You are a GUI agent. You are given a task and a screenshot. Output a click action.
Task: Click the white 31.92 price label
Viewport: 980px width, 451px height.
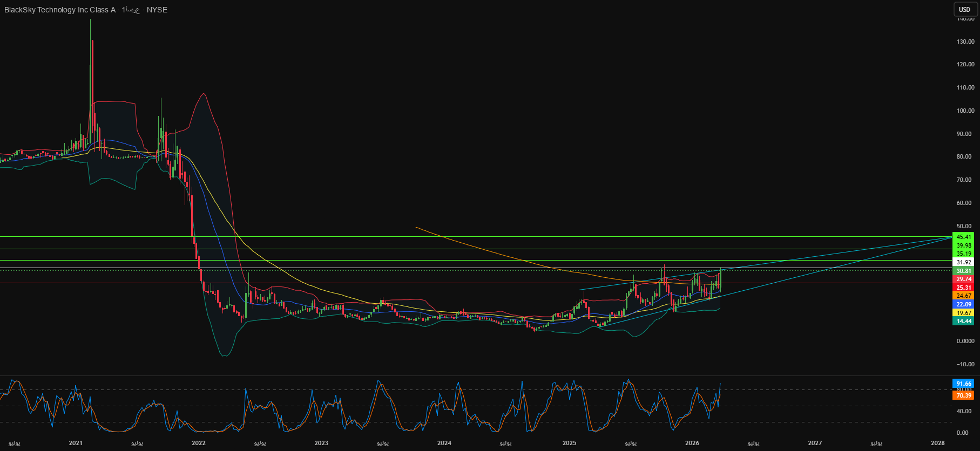click(x=964, y=262)
